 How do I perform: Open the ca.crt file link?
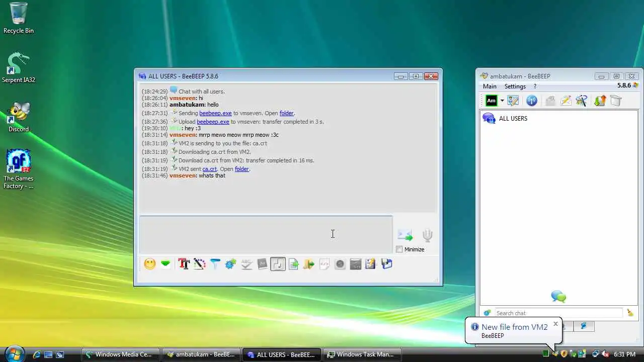click(x=209, y=169)
